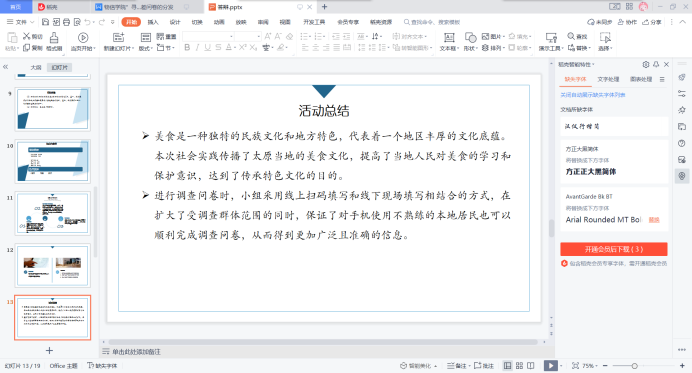The image size is (692, 373).
Task: Open the print icon in quick access bar
Action: tap(67, 22)
